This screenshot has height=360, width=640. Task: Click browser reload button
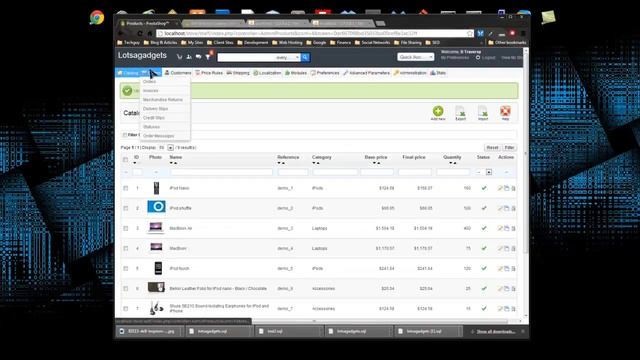pos(140,33)
